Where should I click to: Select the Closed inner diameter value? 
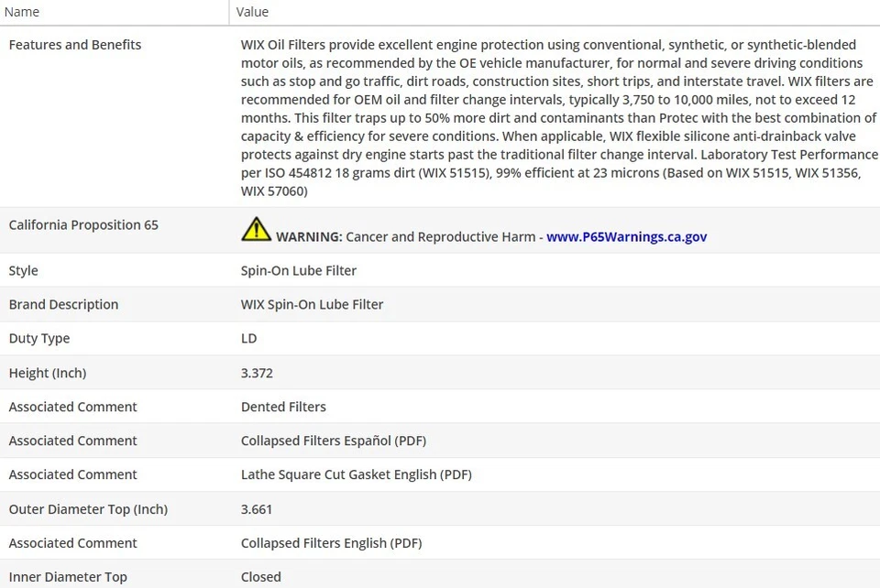coord(260,577)
